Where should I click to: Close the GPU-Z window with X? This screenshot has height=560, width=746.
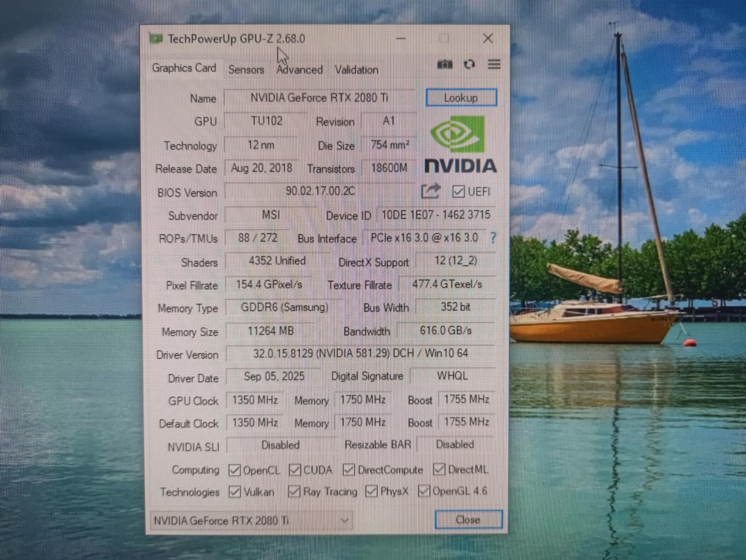[488, 38]
